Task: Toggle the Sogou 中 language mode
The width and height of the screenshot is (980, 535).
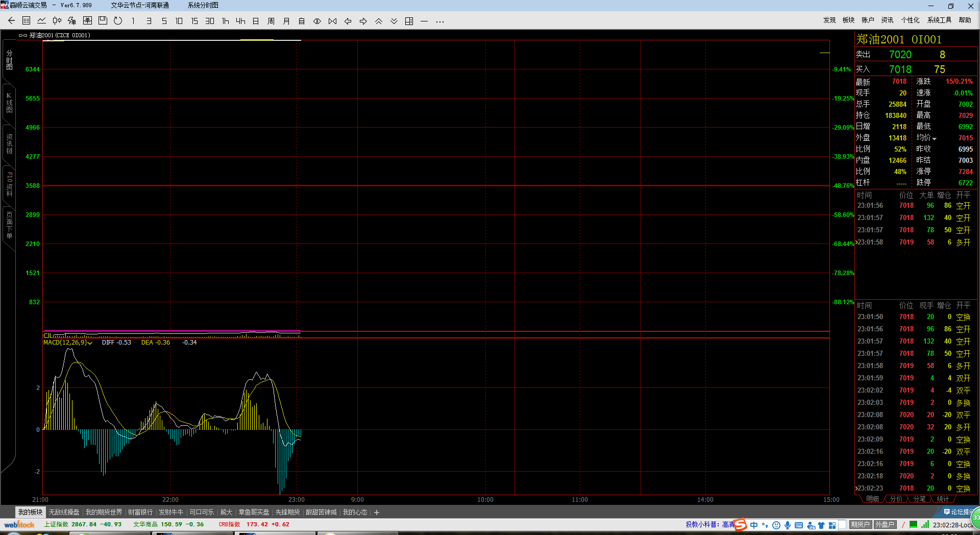Action: click(754, 525)
